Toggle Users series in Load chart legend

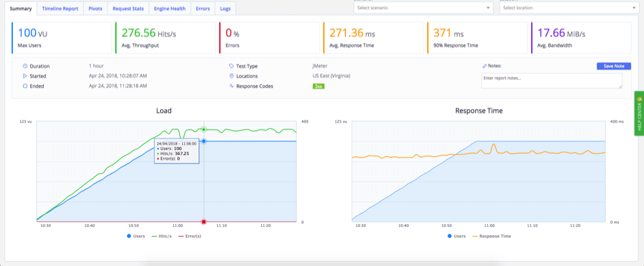coord(136,237)
